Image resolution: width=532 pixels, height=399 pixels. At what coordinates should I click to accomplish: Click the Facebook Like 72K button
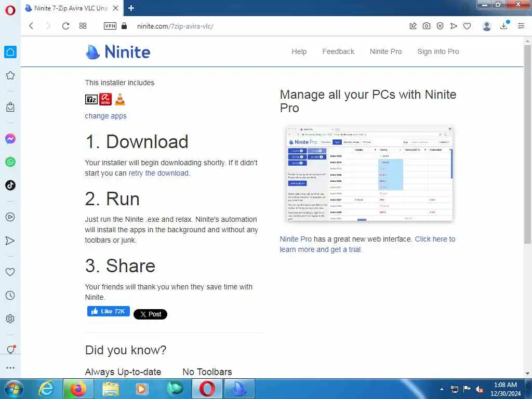pyautogui.click(x=109, y=311)
